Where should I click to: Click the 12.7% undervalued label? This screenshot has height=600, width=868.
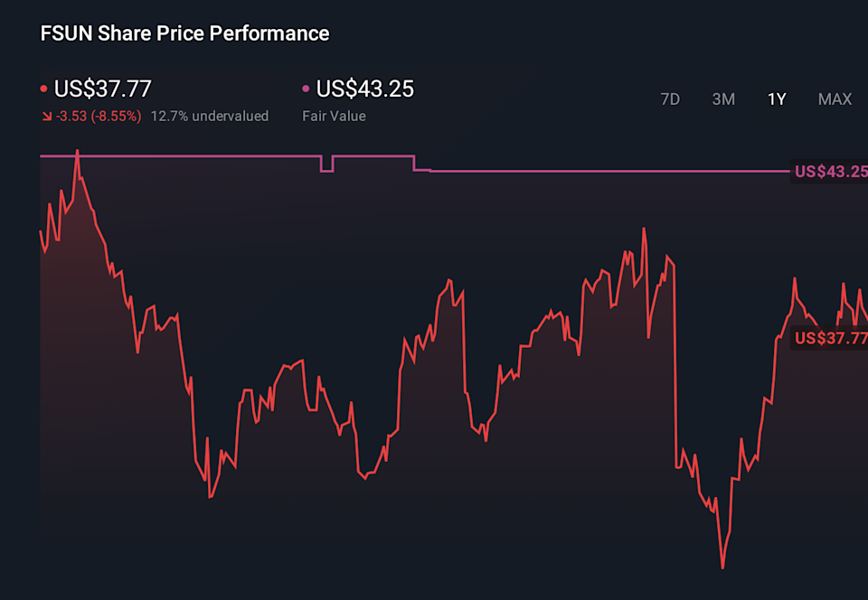coord(210,117)
